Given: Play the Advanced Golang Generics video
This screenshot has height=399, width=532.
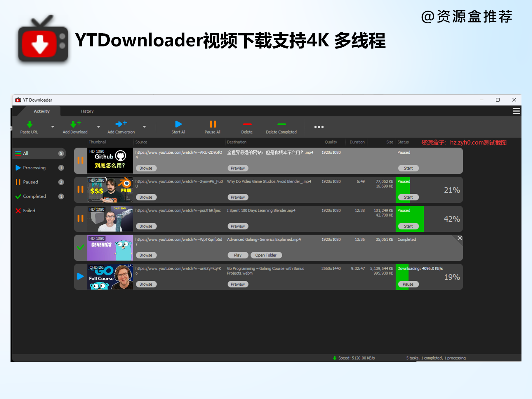Looking at the screenshot, I should click(238, 255).
